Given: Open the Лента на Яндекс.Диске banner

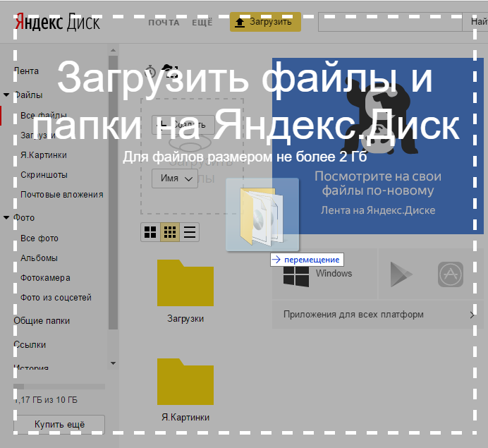Looking at the screenshot, I should coord(378,146).
